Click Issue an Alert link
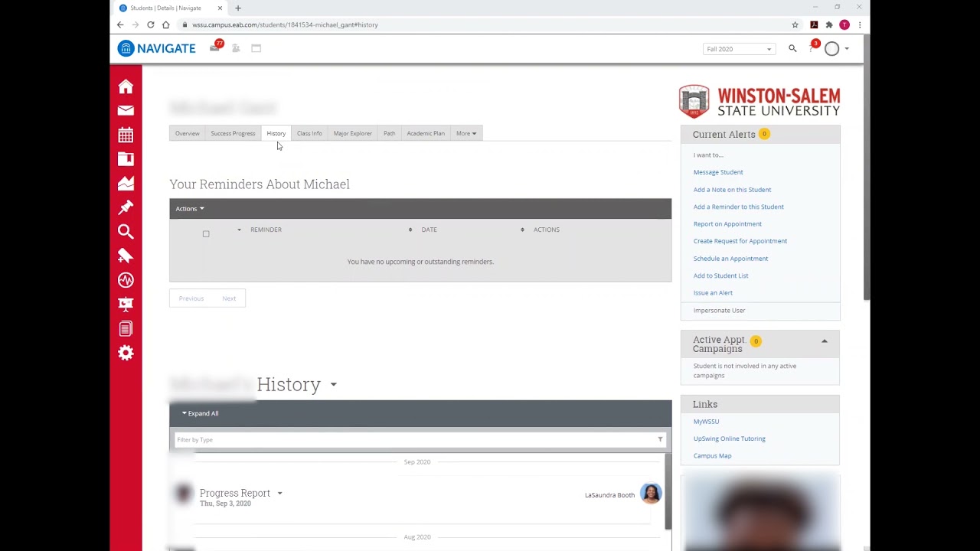The height and width of the screenshot is (551, 980). pos(713,293)
